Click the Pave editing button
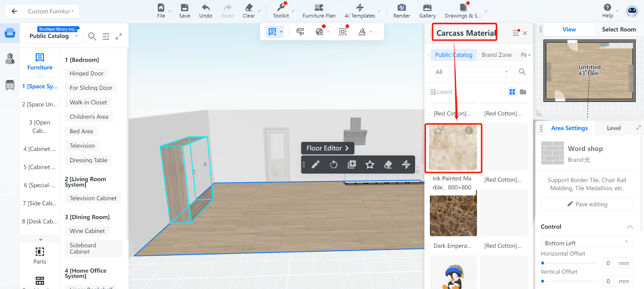Screen dimensions: 644x289 point(587,204)
